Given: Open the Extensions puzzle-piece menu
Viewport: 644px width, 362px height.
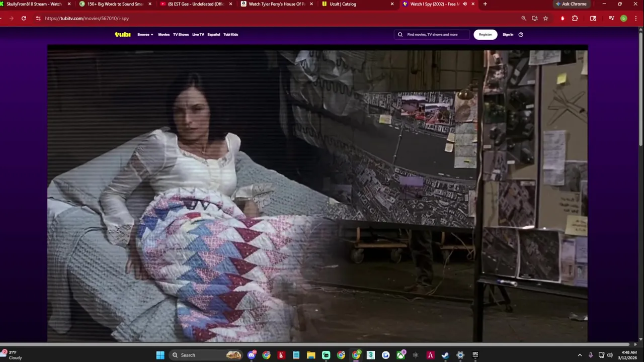Looking at the screenshot, I should pos(575,18).
